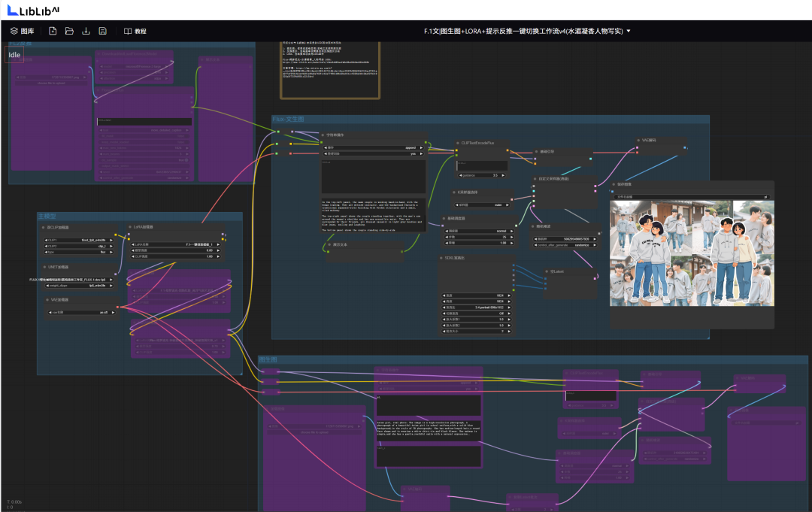Collapse the 空Latent node via its dot
Screen dimensions: 812x512
click(547, 271)
